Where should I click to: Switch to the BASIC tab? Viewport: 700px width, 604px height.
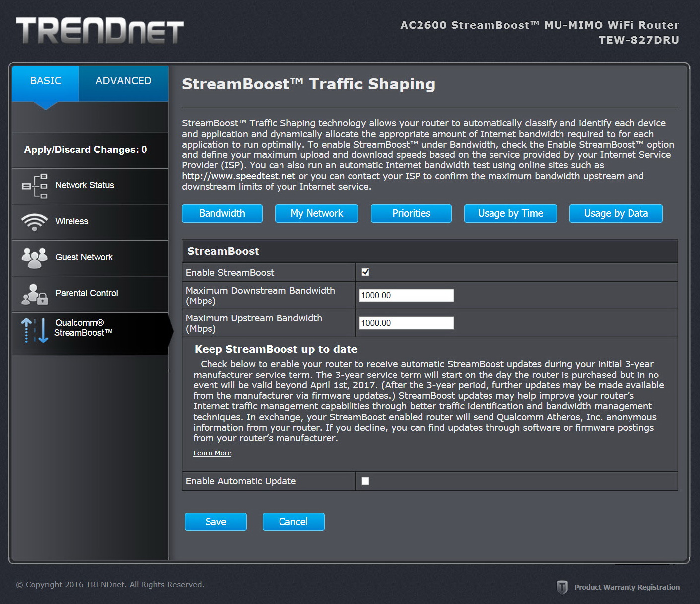coord(46,83)
